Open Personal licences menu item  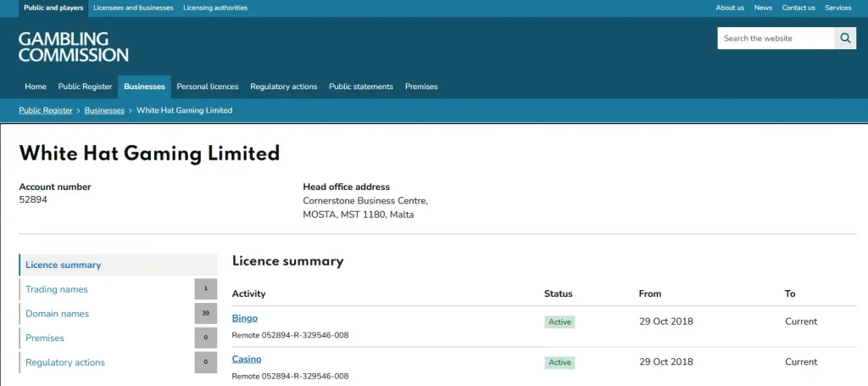pyautogui.click(x=208, y=87)
